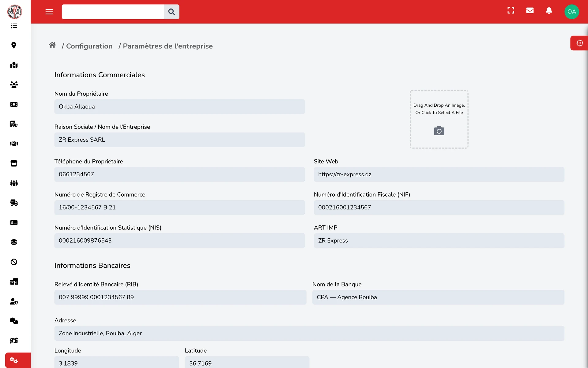This screenshot has height=368, width=588.
Task: Open the red settings gear panel
Action: (x=579, y=43)
